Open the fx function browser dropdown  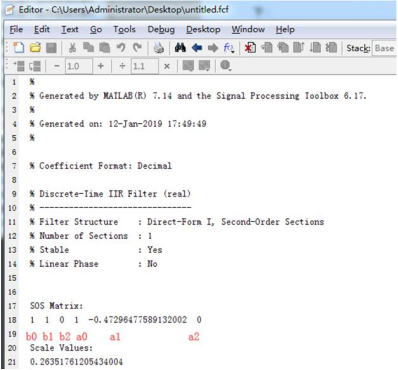(x=229, y=48)
